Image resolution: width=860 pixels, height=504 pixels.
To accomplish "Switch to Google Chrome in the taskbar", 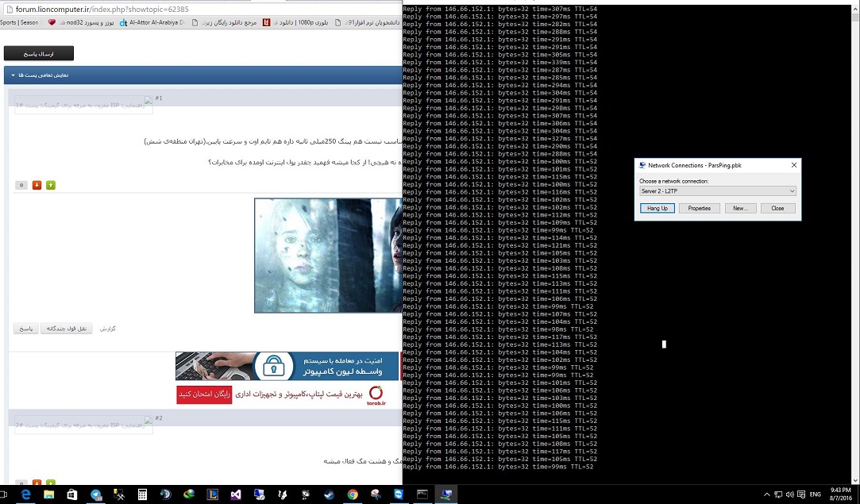I will (x=352, y=494).
